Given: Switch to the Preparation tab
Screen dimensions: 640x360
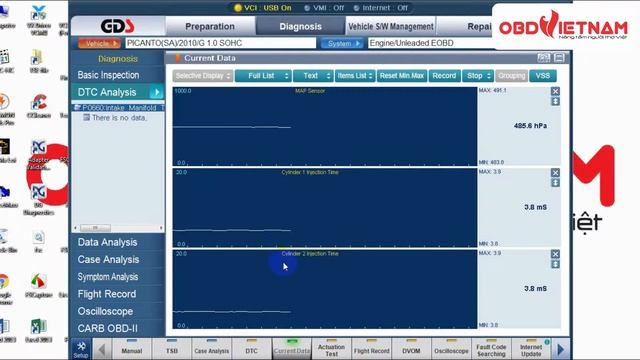Looking at the screenshot, I should point(210,27).
